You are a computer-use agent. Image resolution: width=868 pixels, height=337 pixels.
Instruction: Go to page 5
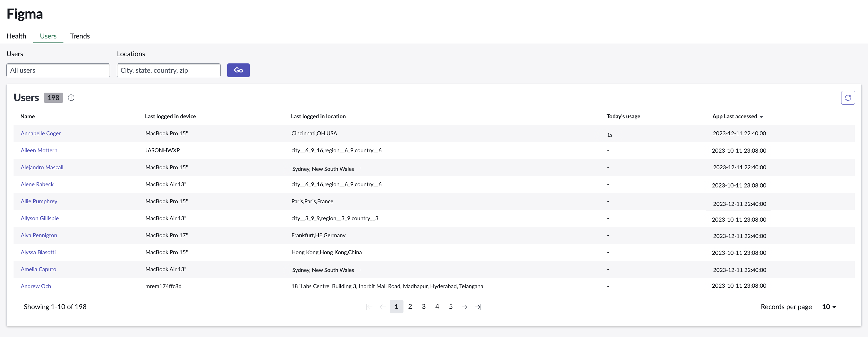pyautogui.click(x=451, y=307)
